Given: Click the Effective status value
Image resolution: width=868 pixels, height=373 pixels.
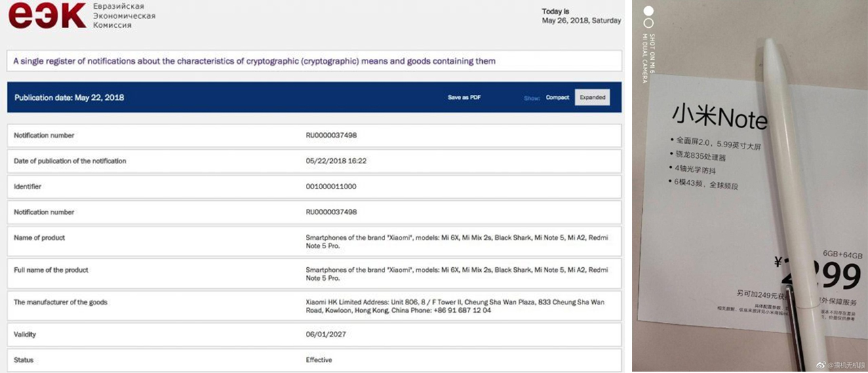Looking at the screenshot, I should click(x=319, y=360).
